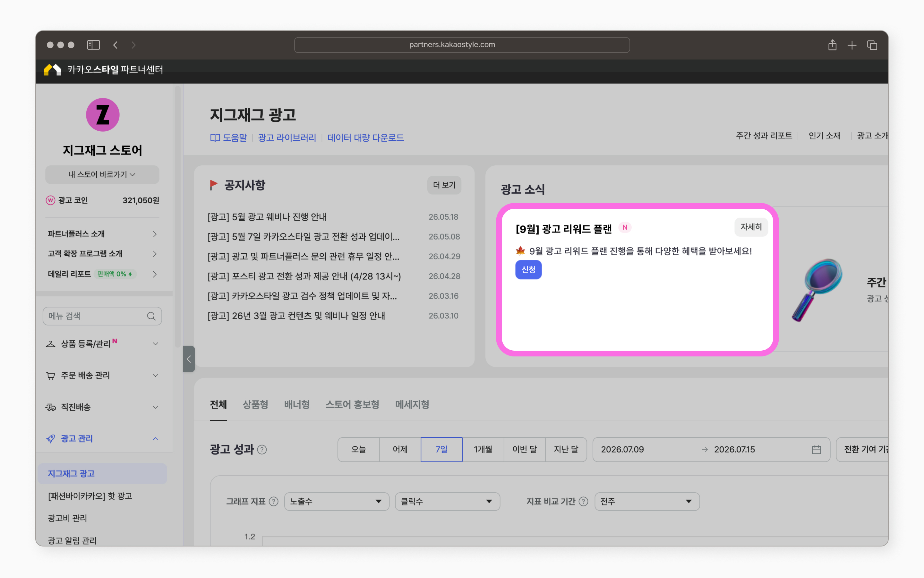Expand the 주문 배송 관리 menu chevron
The height and width of the screenshot is (578, 924).
click(x=155, y=375)
